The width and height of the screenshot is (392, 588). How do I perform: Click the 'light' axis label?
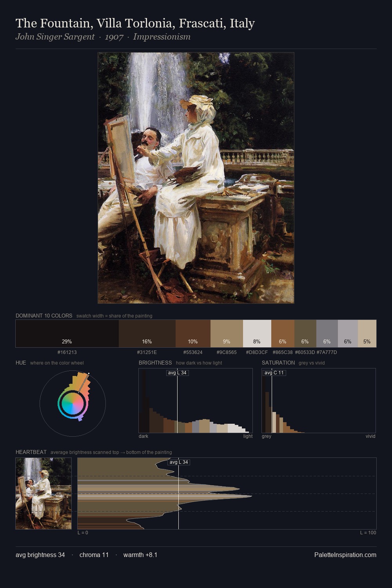248,436
